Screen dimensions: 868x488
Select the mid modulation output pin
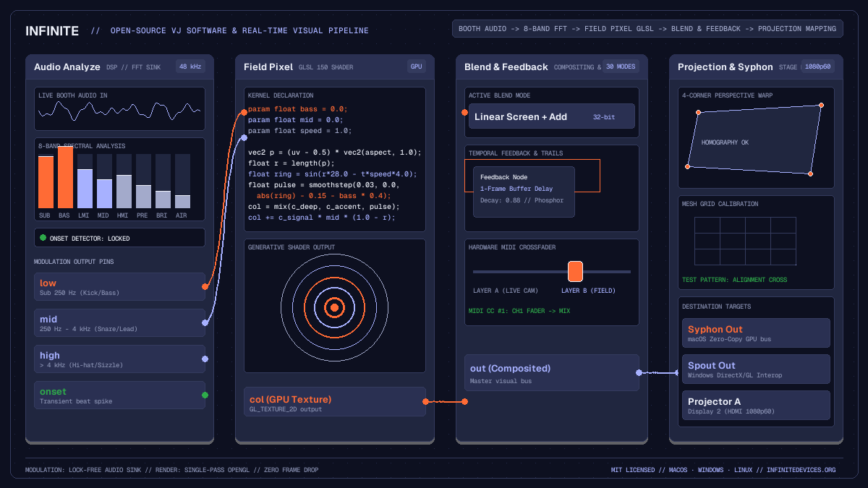pyautogui.click(x=119, y=322)
